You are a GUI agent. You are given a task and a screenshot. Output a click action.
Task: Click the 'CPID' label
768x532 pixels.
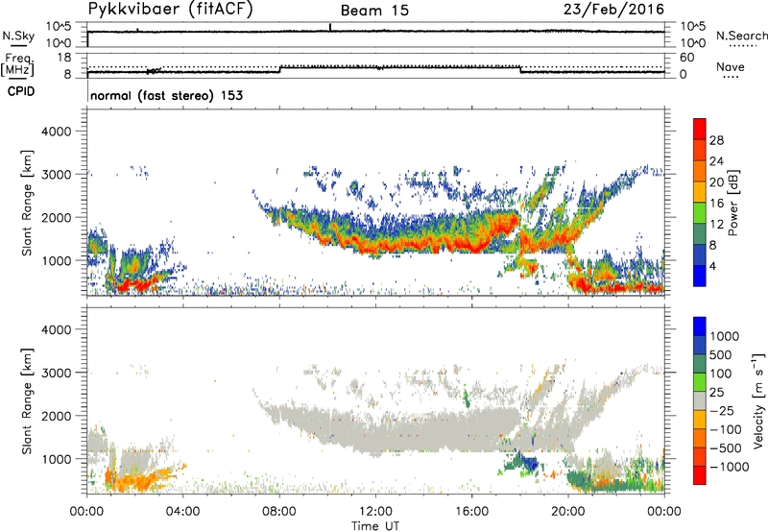coord(21,91)
